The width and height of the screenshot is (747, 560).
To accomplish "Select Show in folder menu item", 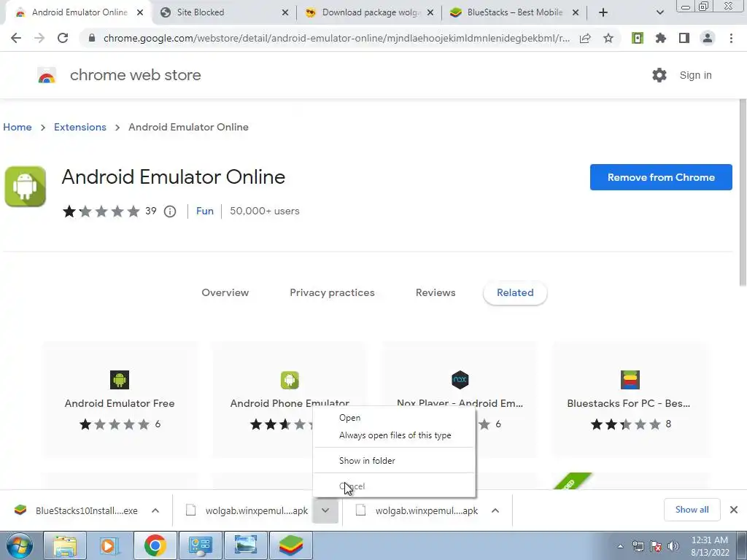I will [x=394, y=461].
